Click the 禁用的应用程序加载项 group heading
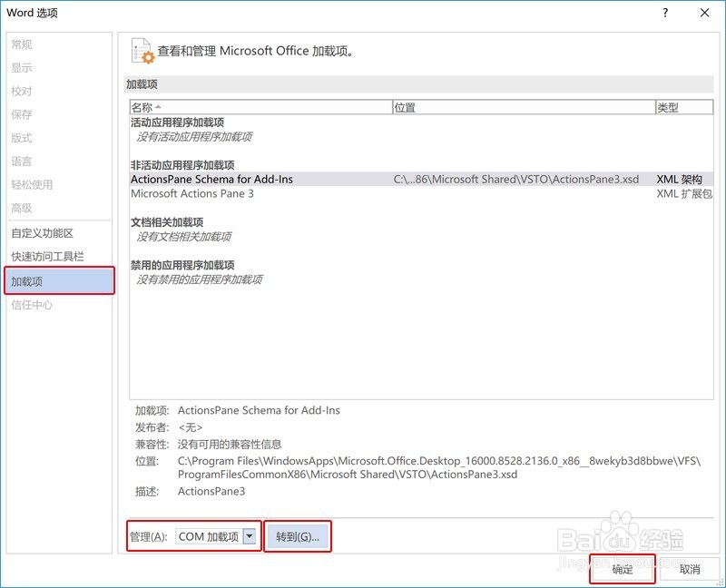 (182, 265)
